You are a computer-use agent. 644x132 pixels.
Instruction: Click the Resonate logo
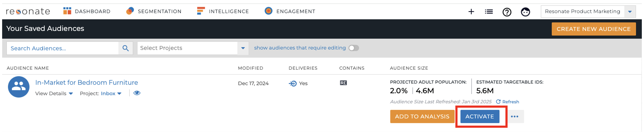pyautogui.click(x=28, y=12)
